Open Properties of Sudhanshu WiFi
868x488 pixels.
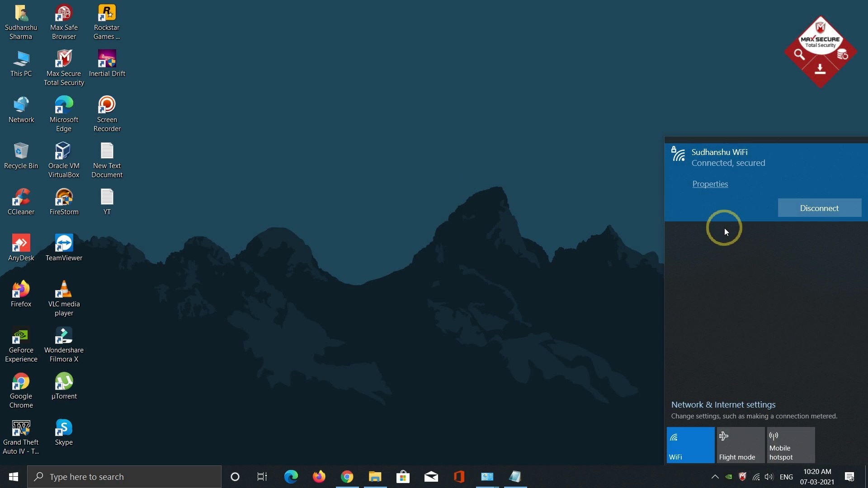pos(710,184)
